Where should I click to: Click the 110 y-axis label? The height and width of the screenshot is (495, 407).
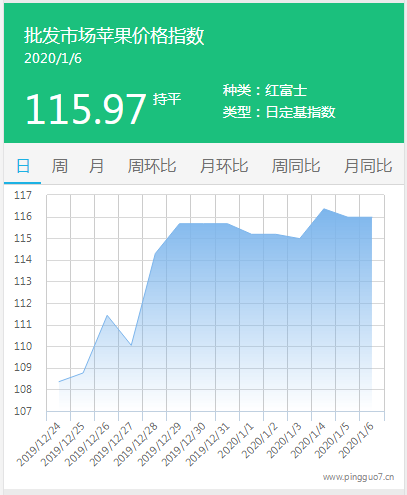click(23, 346)
